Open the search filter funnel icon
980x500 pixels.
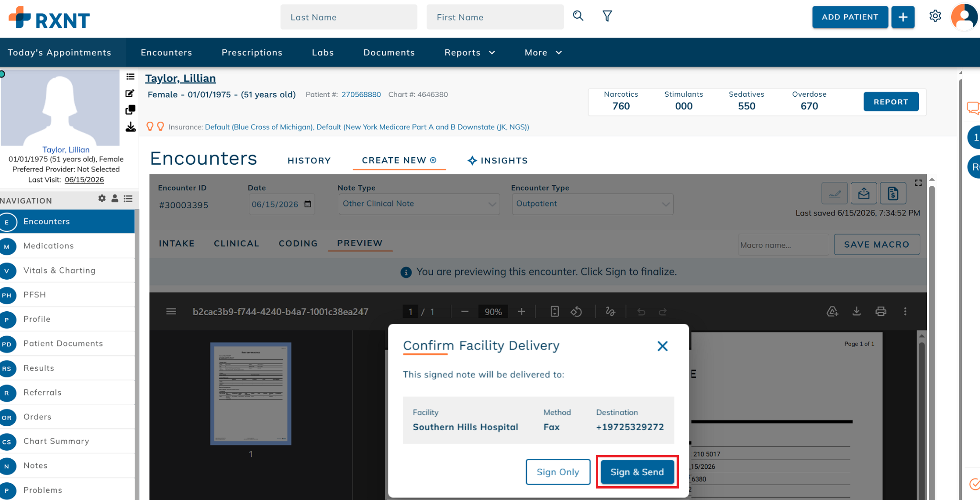pos(607,16)
